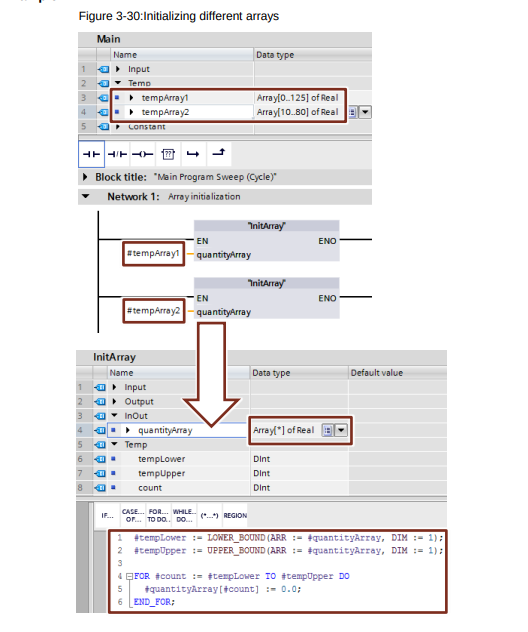Click the Network 1 comment Array initialization
Screen dimensions: 528x632
204,197
